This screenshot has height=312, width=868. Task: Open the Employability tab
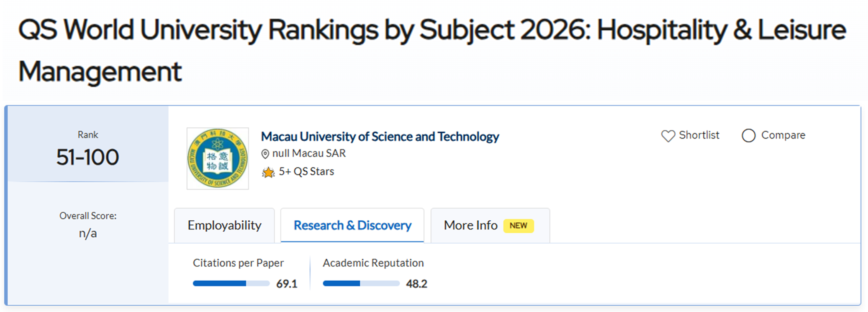tap(224, 225)
